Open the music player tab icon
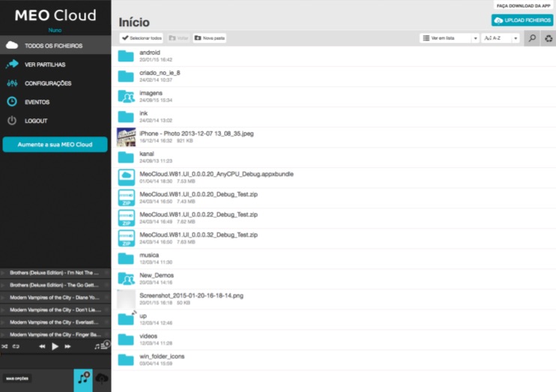The image size is (556, 392). coord(83,380)
